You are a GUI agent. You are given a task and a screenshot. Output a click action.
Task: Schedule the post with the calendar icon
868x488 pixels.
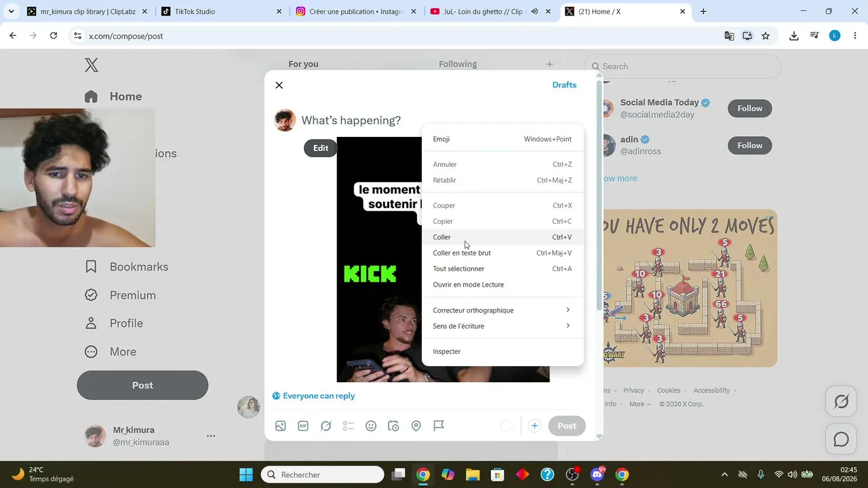(x=393, y=426)
